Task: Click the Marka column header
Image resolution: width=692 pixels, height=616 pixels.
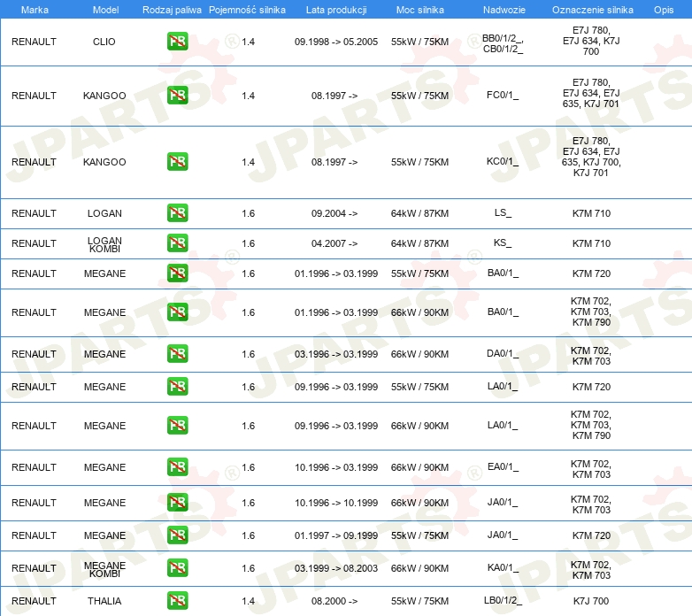Action: tap(34, 10)
